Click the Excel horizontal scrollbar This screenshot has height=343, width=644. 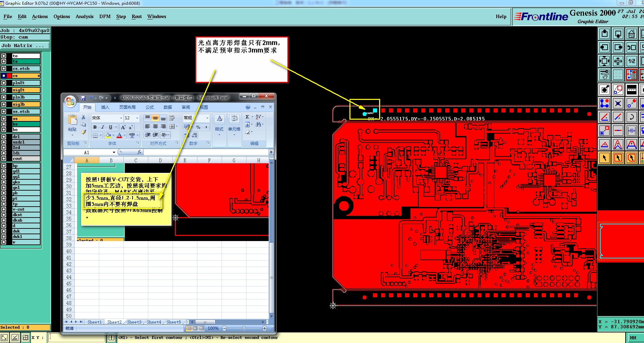tap(227, 322)
